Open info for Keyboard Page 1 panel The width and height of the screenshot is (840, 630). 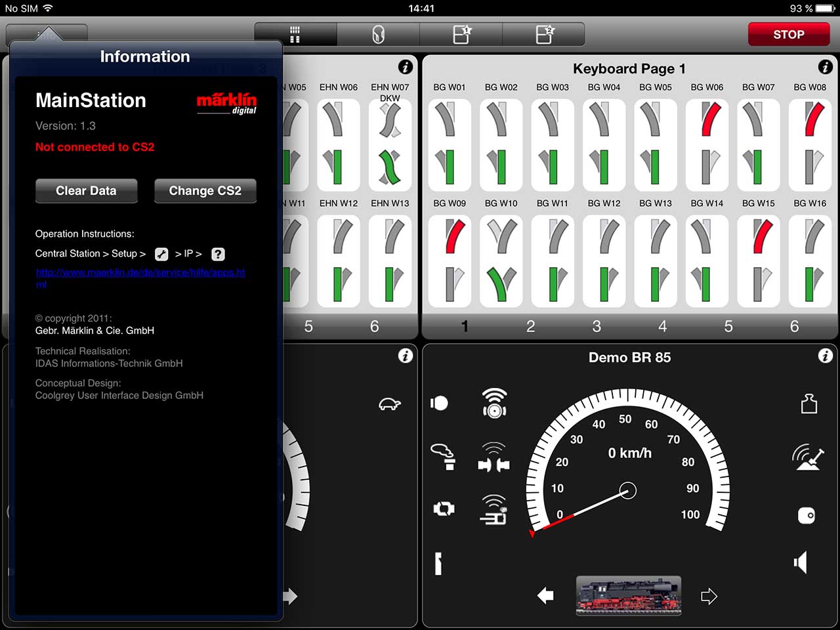(825, 67)
